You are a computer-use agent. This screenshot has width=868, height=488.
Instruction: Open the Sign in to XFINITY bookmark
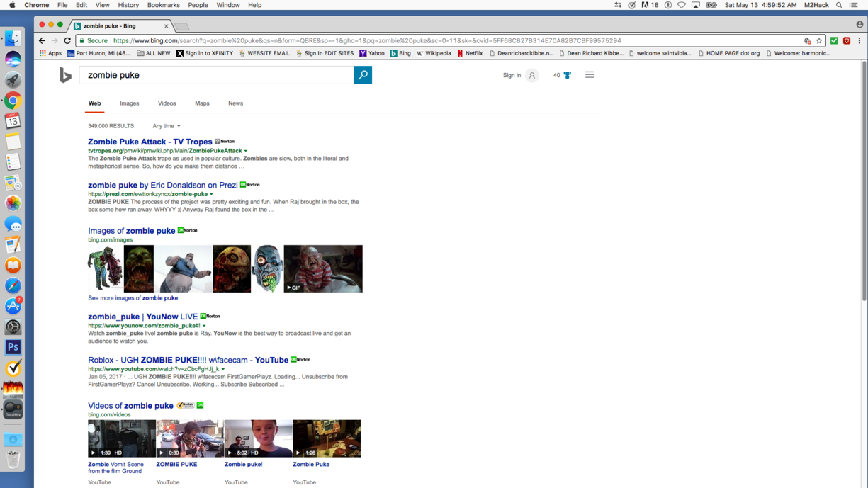205,53
